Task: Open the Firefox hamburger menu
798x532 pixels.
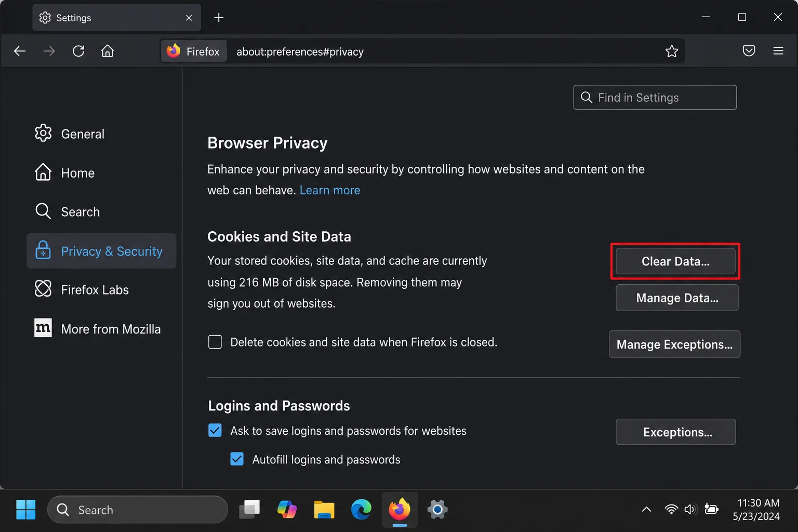Action: (x=778, y=51)
